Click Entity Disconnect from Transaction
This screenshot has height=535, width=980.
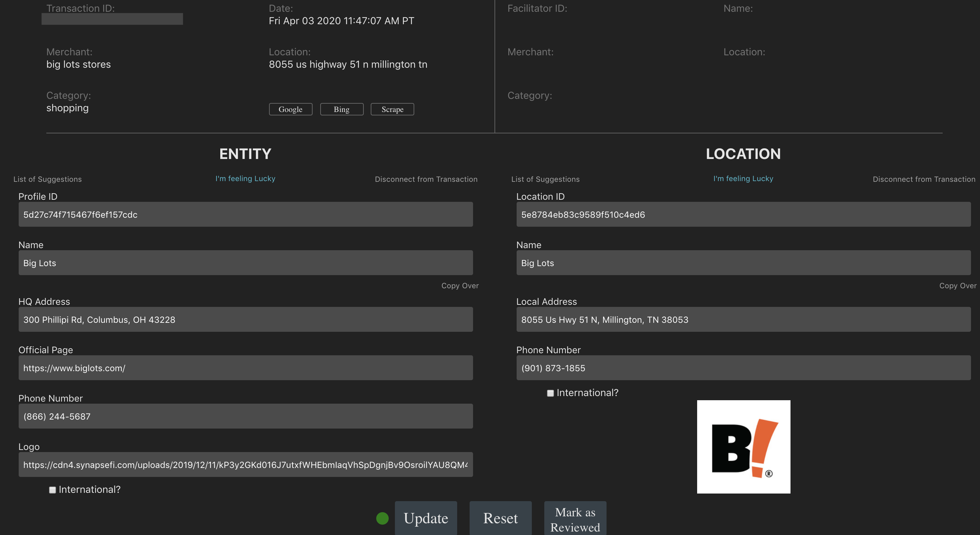[426, 179]
